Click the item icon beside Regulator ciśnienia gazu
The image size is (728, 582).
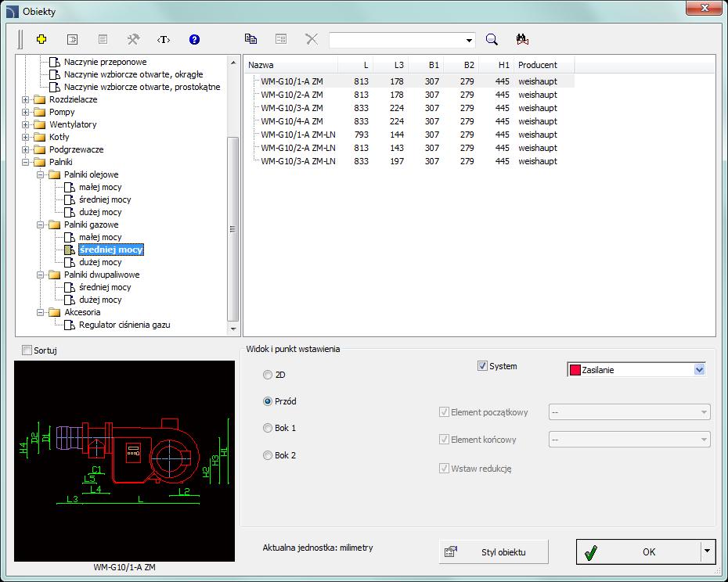tap(70, 325)
